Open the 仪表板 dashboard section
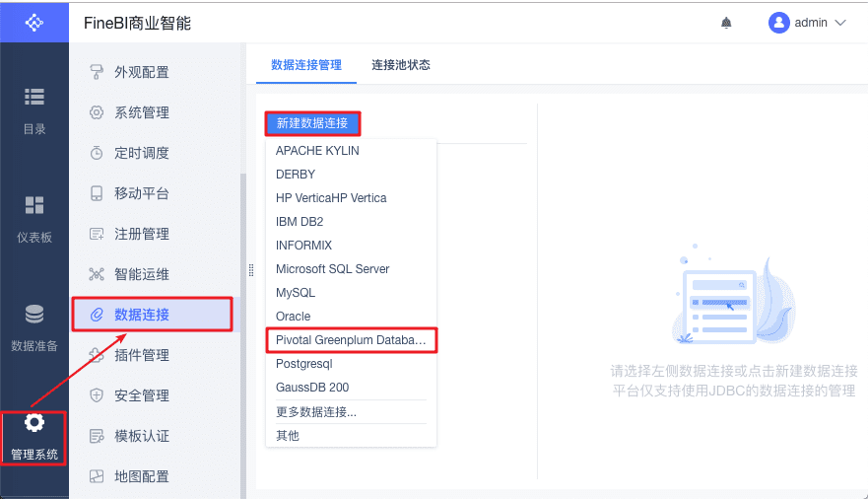 pyautogui.click(x=34, y=219)
